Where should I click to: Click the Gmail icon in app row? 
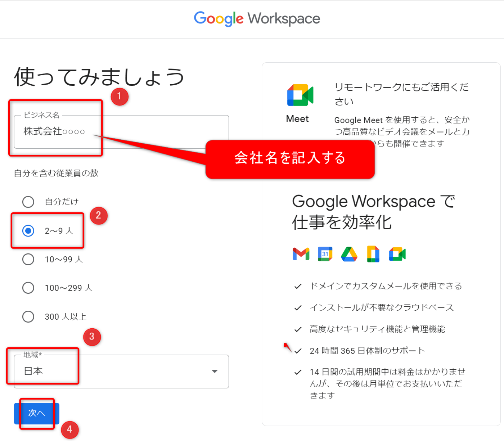[301, 254]
